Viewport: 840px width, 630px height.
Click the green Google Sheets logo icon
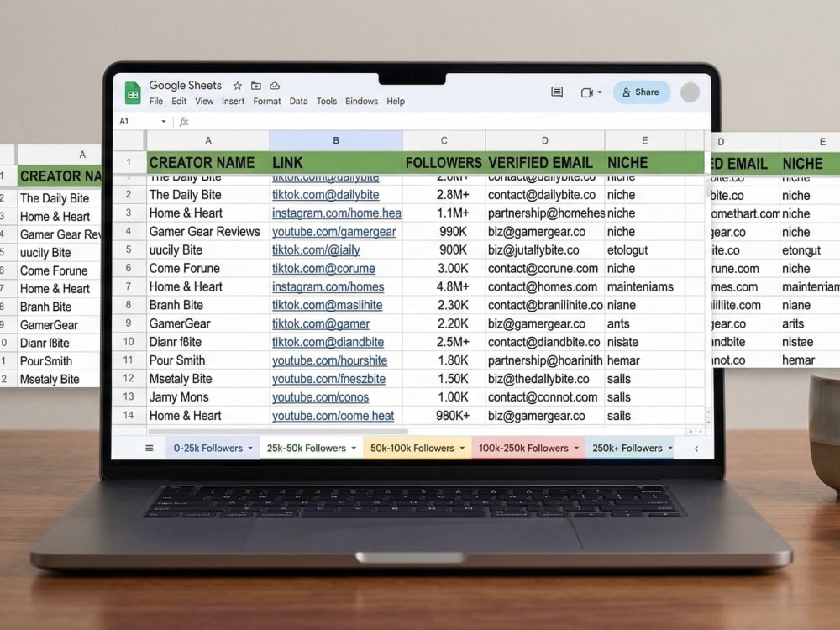point(133,92)
